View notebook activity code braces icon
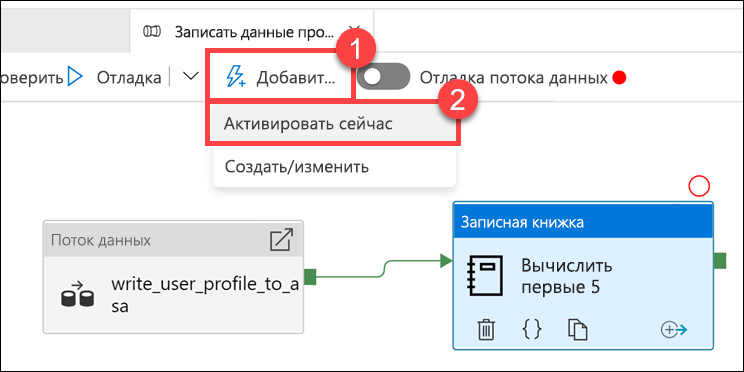Image resolution: width=744 pixels, height=372 pixels. [532, 328]
